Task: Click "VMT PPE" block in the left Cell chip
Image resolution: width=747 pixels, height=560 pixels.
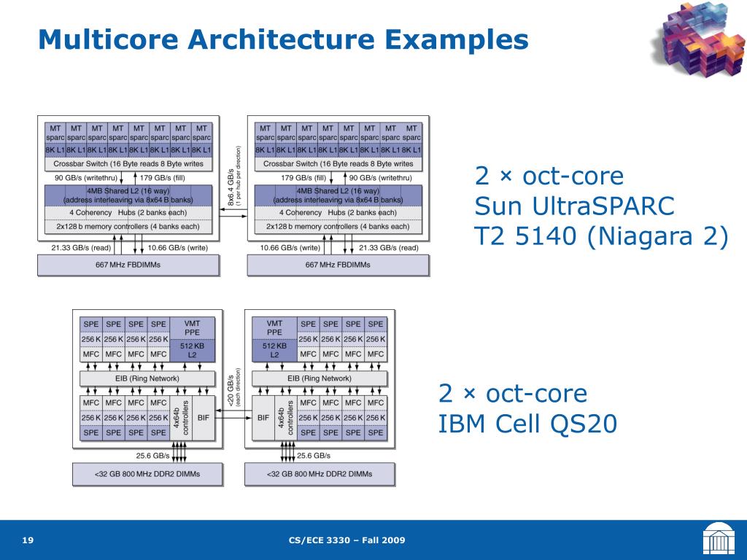Action: [192, 327]
